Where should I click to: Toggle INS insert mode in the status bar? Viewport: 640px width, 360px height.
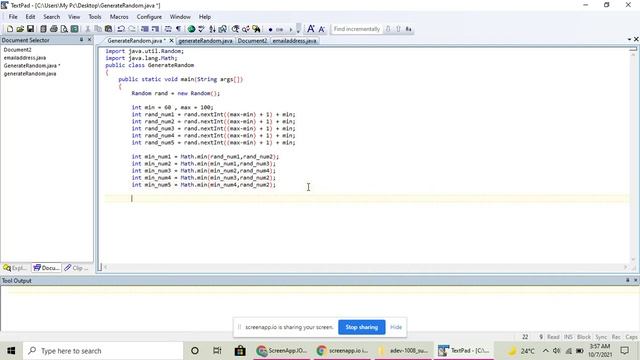coord(568,337)
